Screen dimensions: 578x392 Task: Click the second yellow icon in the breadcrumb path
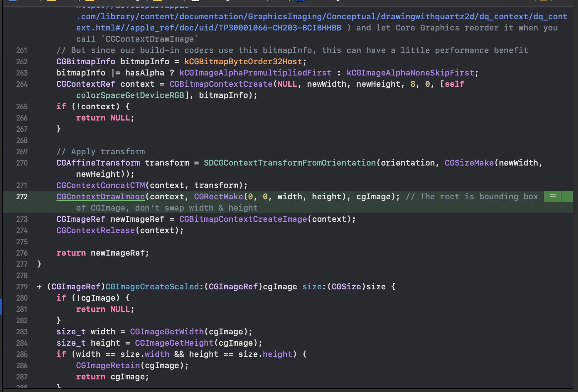click(89, 2)
